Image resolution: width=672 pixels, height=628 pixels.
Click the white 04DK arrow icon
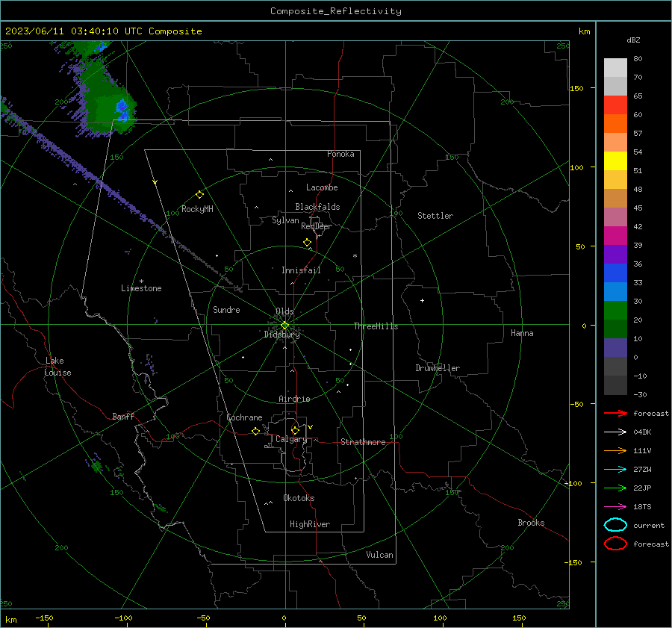tap(615, 432)
